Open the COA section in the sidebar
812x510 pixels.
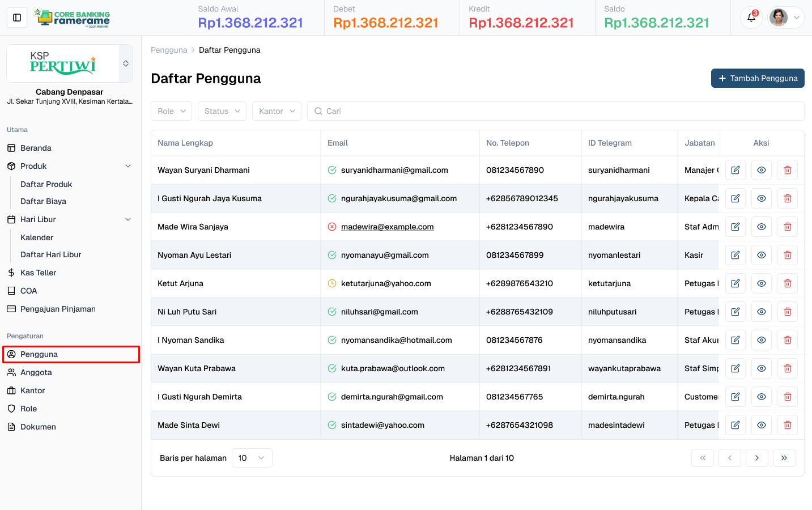click(12, 291)
